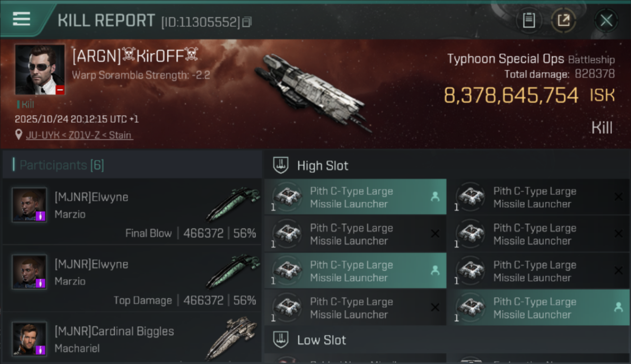This screenshot has width=631, height=364.
Task: Open the clipboard report icon
Action: click(529, 20)
